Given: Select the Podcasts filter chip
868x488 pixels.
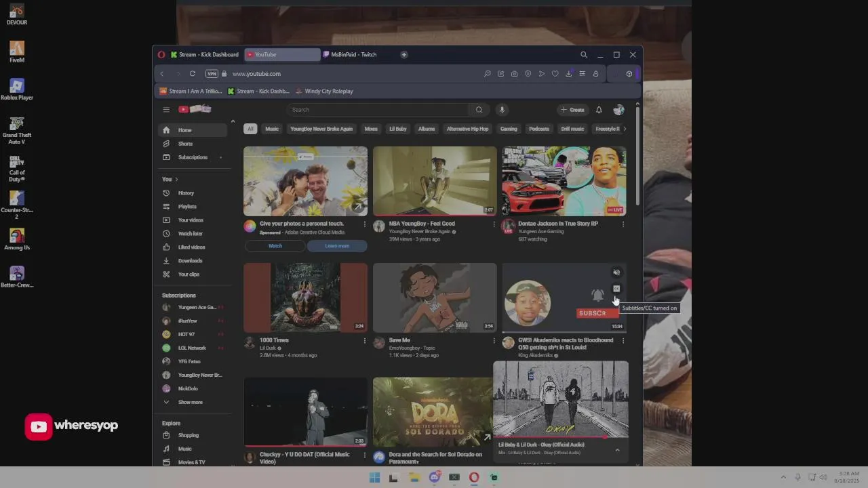Looking at the screenshot, I should [x=539, y=129].
